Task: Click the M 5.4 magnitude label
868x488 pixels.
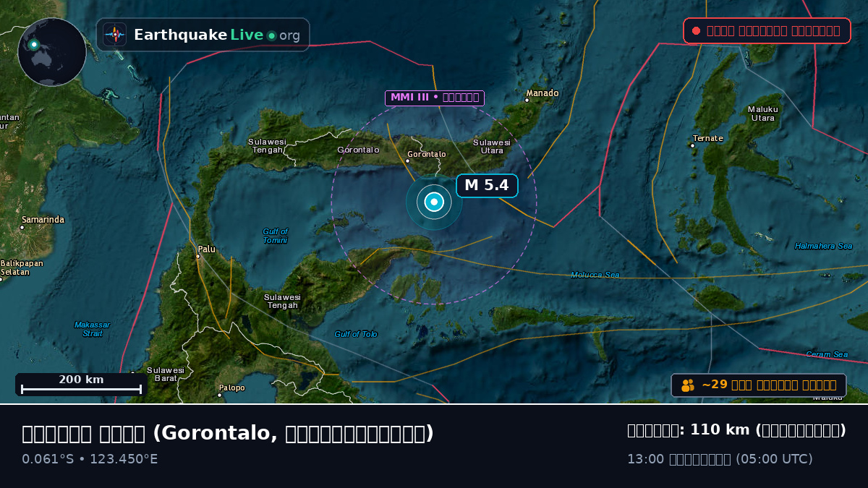Action: pos(487,186)
